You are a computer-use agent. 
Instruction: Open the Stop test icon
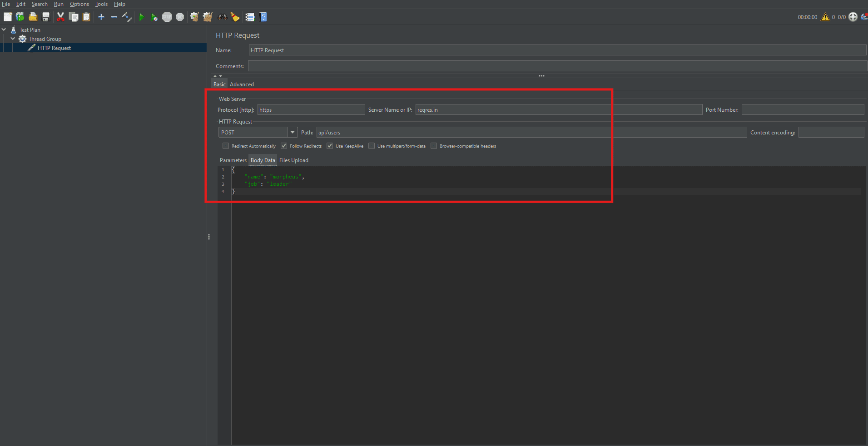[167, 17]
